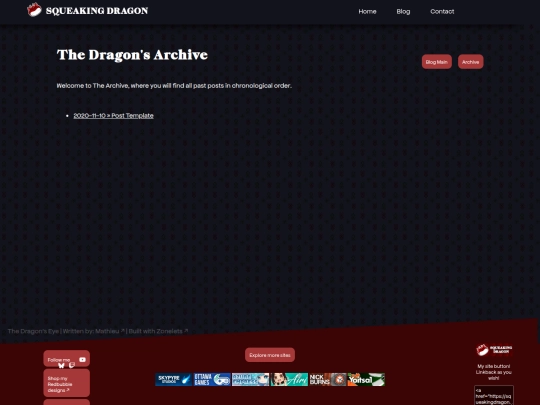
Task: Click the Explore more sites button
Action: click(x=270, y=355)
